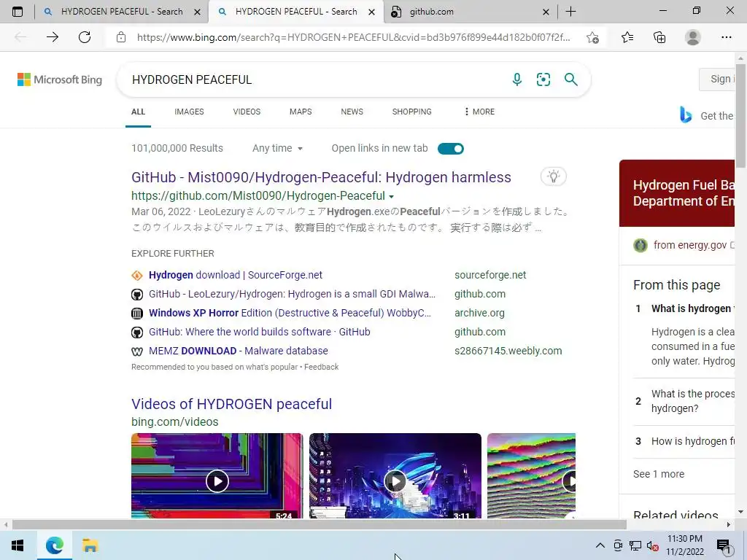Open Edge settings and more menu
Screen dimensions: 747x560
pyautogui.click(x=726, y=37)
